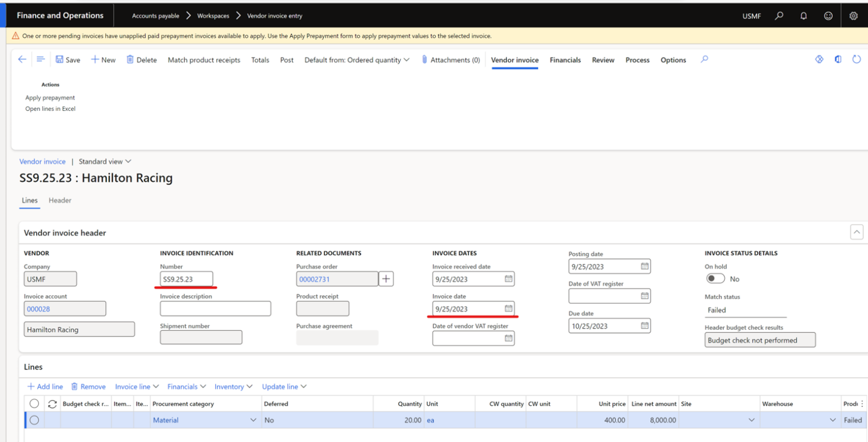868x442 pixels.
Task: Open the Invoice line dropdown in Lines section
Action: pos(137,387)
